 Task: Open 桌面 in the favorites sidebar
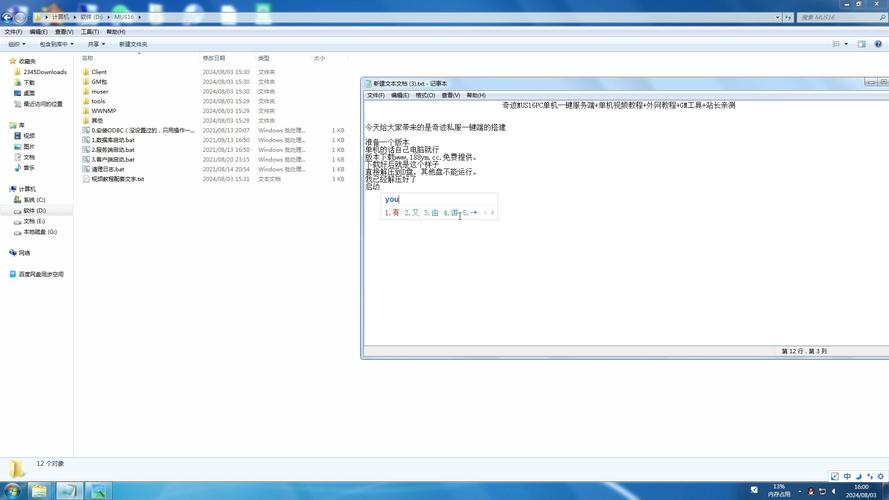(x=29, y=93)
